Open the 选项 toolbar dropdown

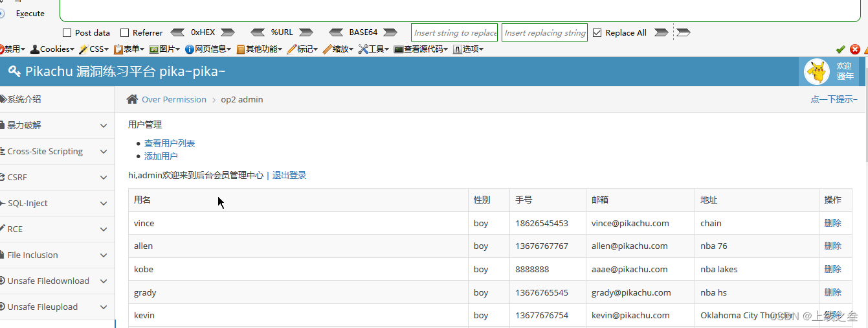[x=469, y=49]
